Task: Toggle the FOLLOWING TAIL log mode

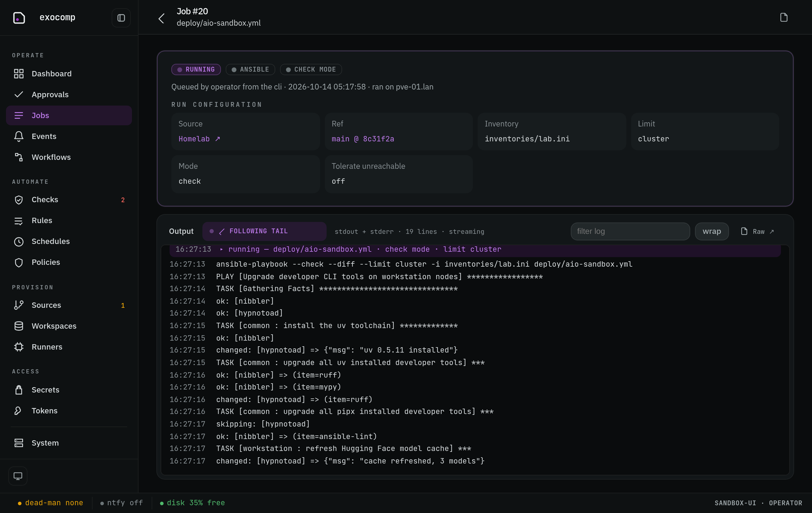Action: click(x=264, y=231)
